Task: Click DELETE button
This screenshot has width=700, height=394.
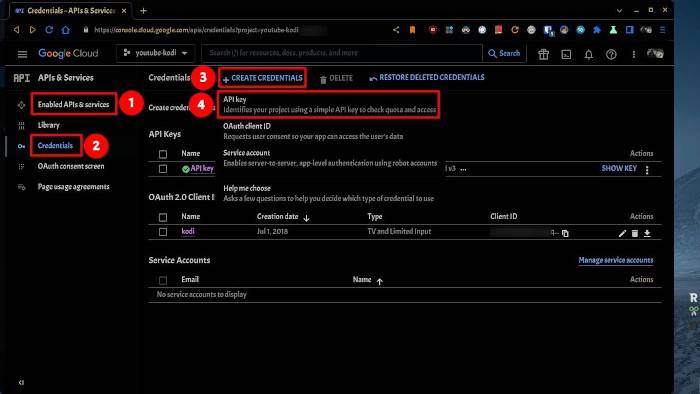Action: (336, 78)
